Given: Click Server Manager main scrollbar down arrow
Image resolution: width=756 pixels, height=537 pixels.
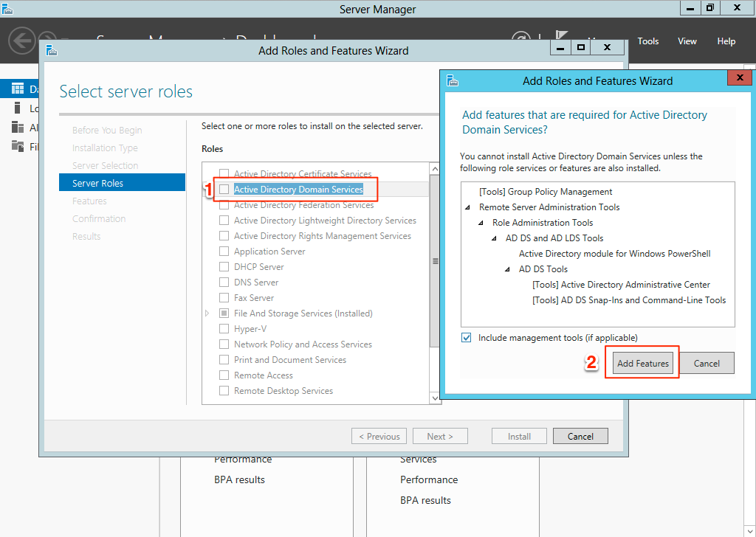Looking at the screenshot, I should [750, 531].
